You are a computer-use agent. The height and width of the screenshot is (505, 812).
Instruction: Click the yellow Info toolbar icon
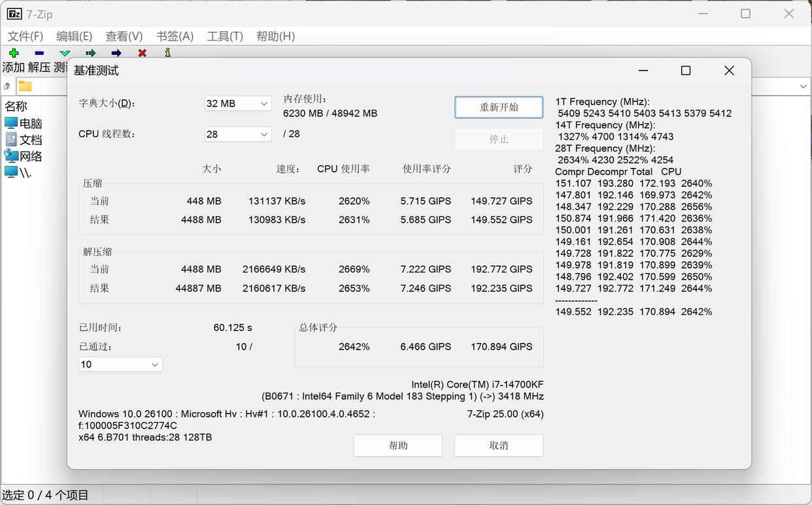[x=168, y=53]
